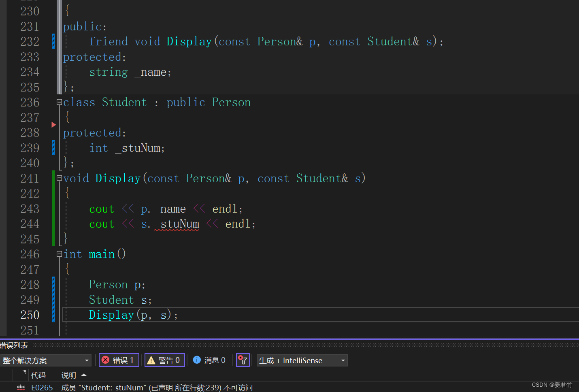This screenshot has width=579, height=392.
Task: Click the protected: label on line 238
Action: pos(95,133)
